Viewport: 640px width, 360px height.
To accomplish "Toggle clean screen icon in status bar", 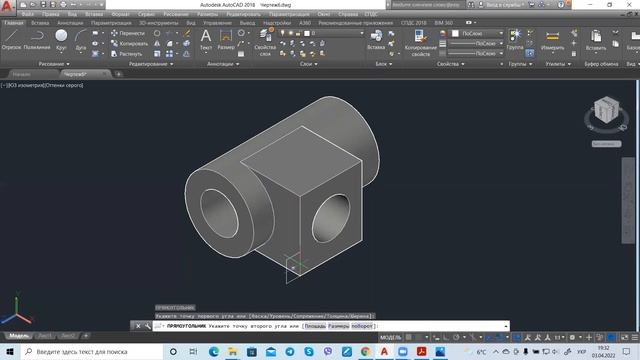I will [624, 337].
